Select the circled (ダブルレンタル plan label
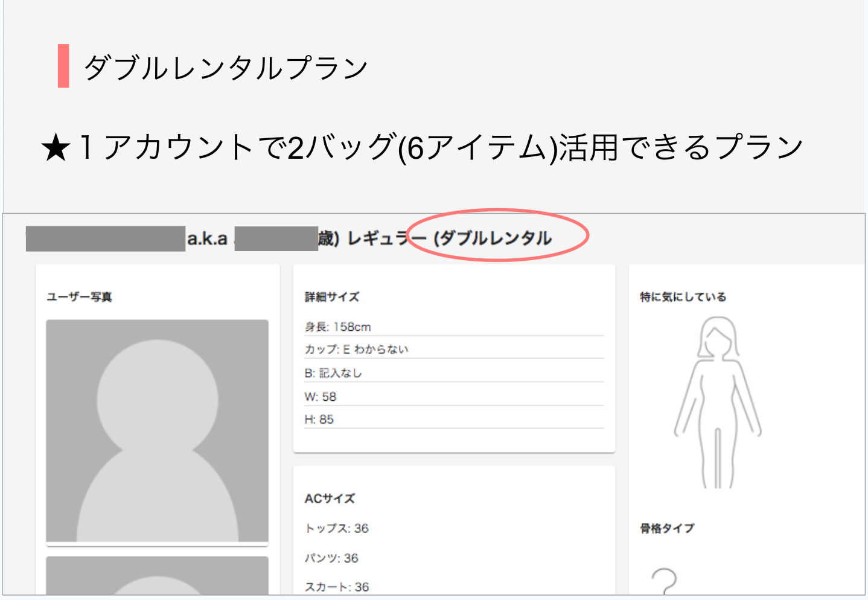 (x=493, y=238)
